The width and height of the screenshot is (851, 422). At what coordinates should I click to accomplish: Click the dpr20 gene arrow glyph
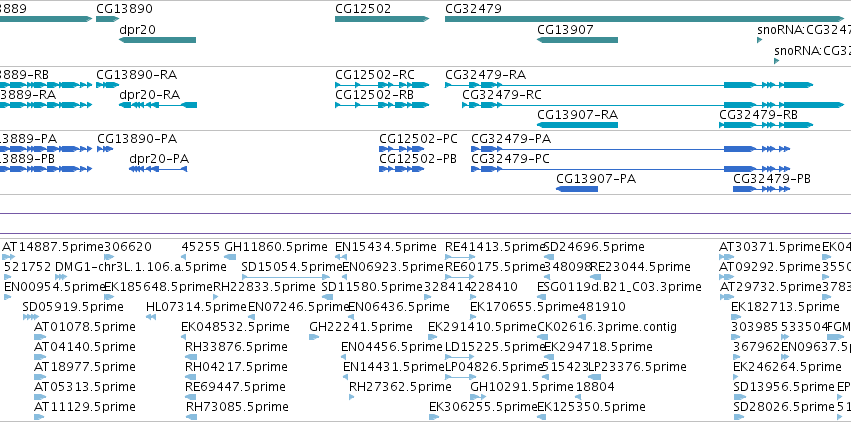pyautogui.click(x=157, y=40)
